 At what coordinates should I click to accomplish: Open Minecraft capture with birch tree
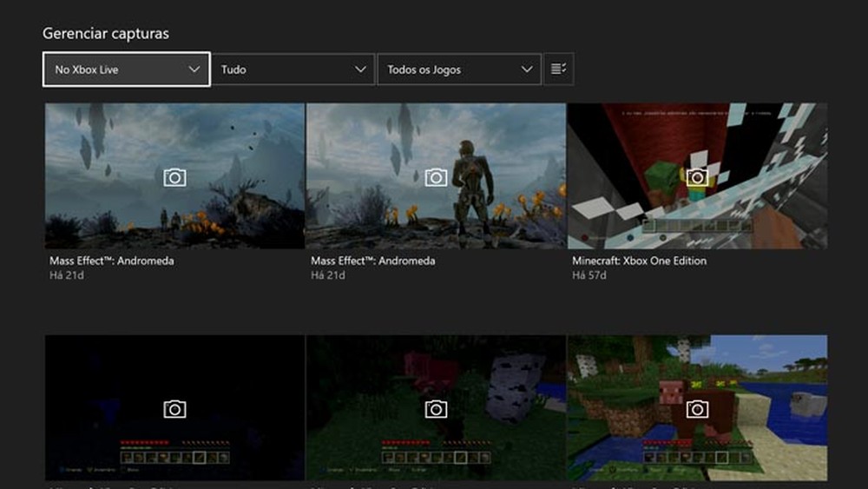coord(437,407)
